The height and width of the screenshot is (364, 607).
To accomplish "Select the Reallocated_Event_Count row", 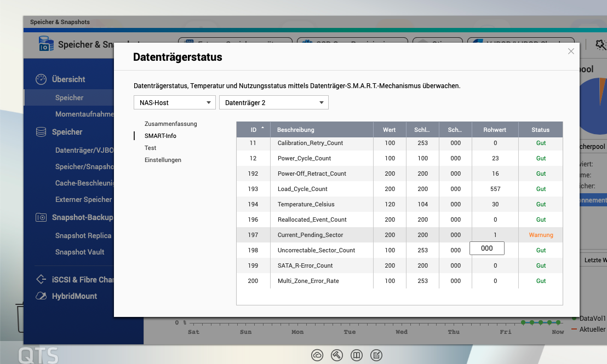I will [399, 219].
